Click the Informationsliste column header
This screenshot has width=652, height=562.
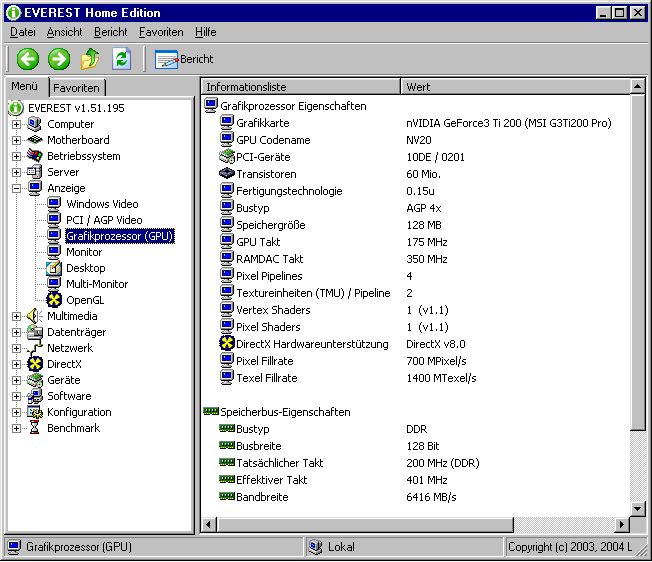click(x=301, y=87)
